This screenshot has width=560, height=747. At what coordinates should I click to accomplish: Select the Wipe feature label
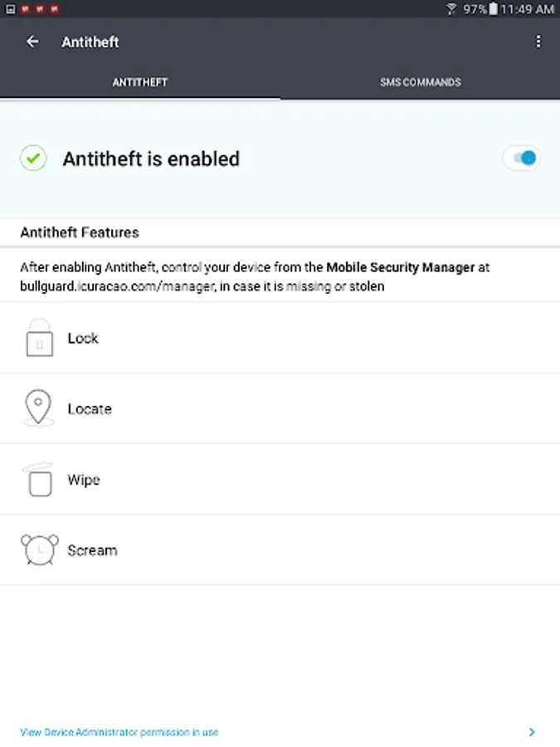click(84, 480)
